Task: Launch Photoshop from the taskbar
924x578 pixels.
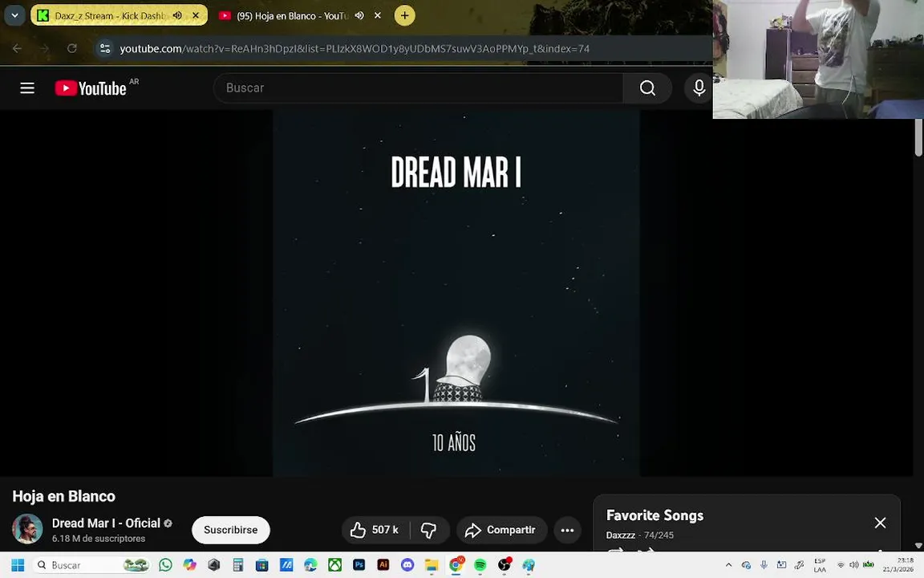Action: click(x=359, y=565)
